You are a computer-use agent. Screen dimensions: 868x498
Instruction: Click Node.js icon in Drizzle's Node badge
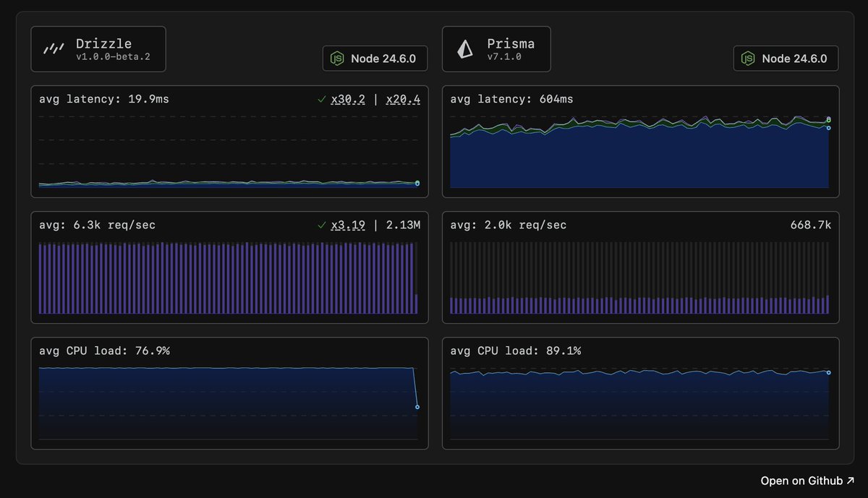[x=337, y=59]
